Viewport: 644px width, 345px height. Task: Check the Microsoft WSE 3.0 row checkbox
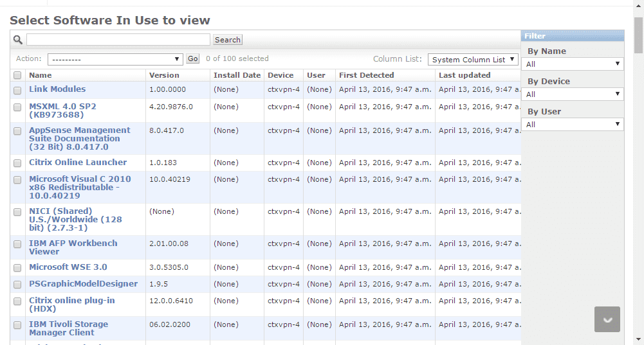tap(17, 267)
